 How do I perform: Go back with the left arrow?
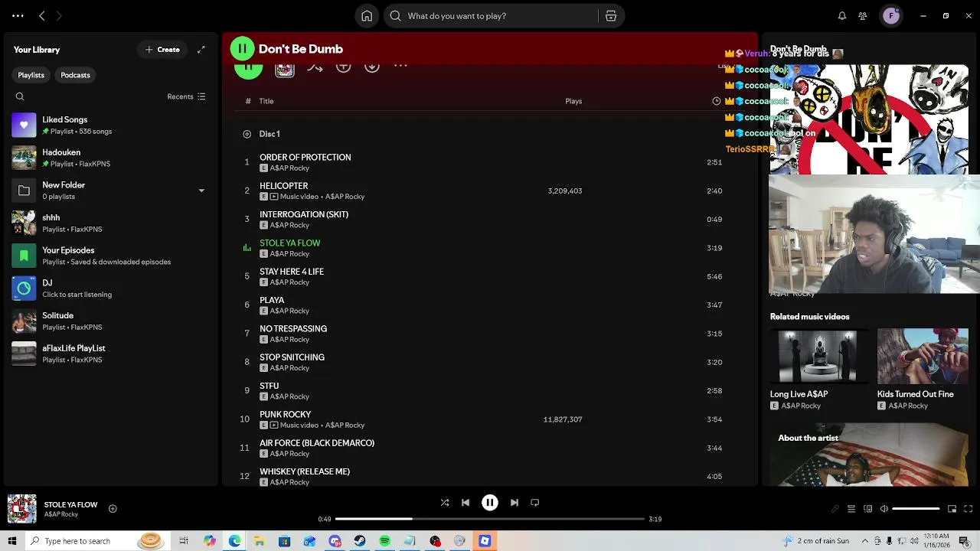pyautogui.click(x=42, y=16)
